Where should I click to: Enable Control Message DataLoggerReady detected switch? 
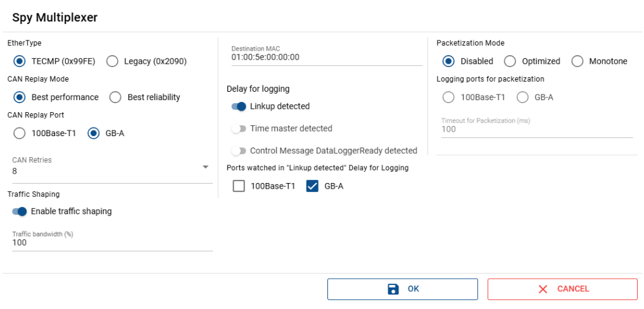click(x=239, y=151)
